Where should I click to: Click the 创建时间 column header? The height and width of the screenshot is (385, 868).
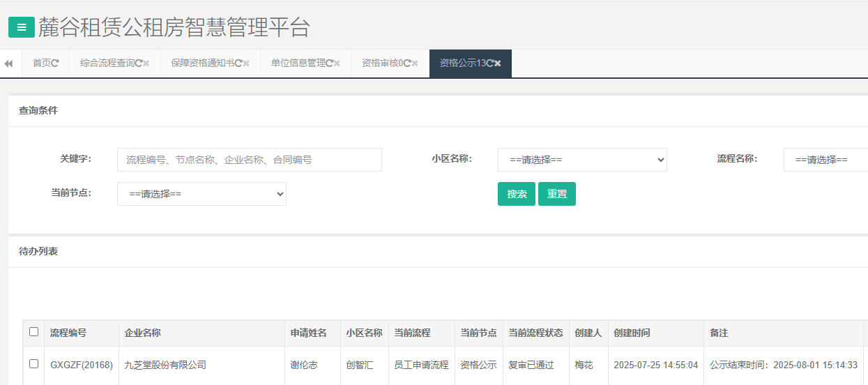point(632,333)
